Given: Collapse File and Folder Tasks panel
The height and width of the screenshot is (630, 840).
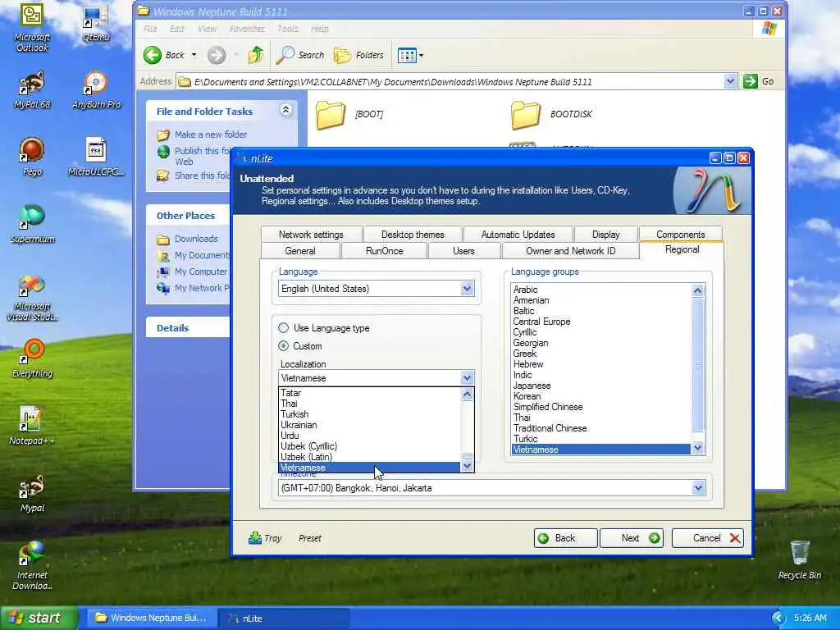Looking at the screenshot, I should pos(285,110).
